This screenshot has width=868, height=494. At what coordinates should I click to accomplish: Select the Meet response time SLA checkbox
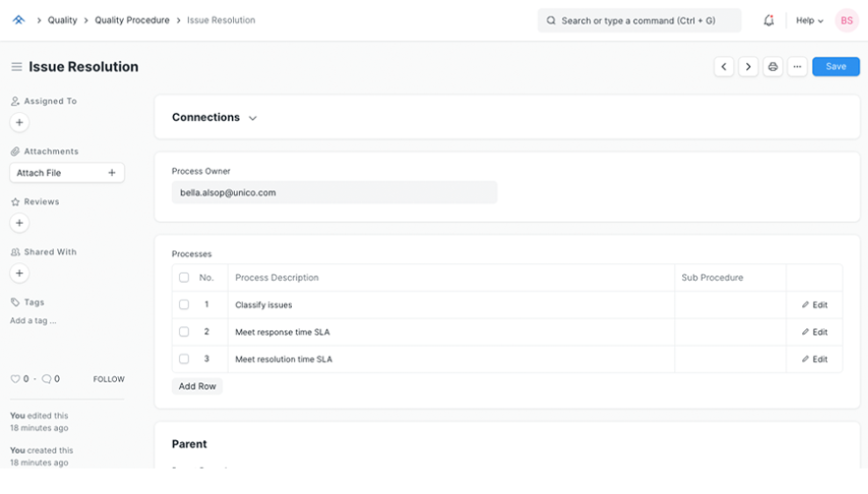coord(184,332)
